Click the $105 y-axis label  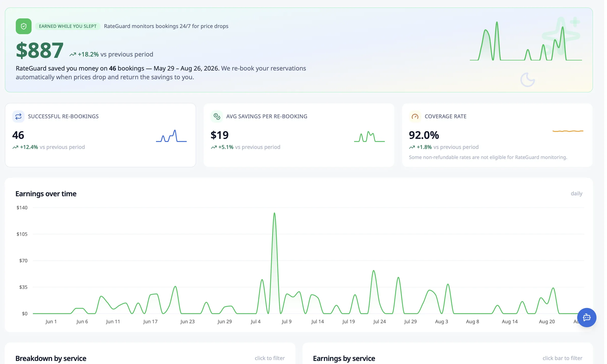(22, 234)
